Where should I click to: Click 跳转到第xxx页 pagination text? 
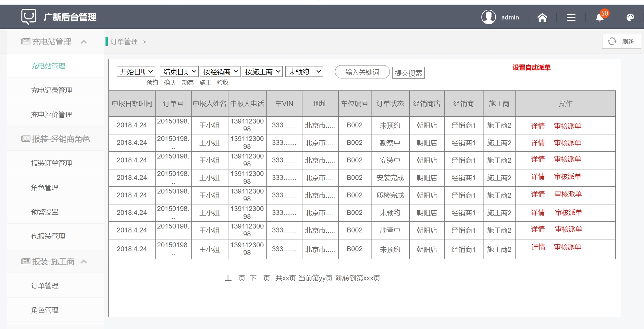[x=358, y=278]
